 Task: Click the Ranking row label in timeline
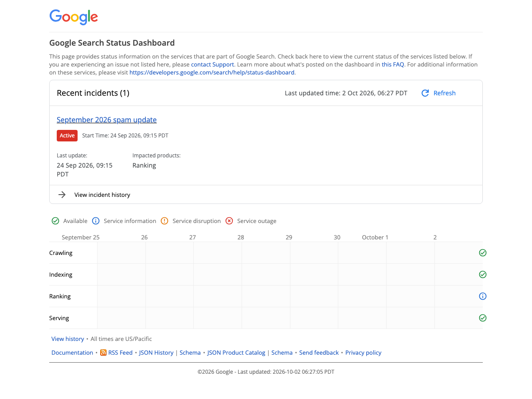60,296
